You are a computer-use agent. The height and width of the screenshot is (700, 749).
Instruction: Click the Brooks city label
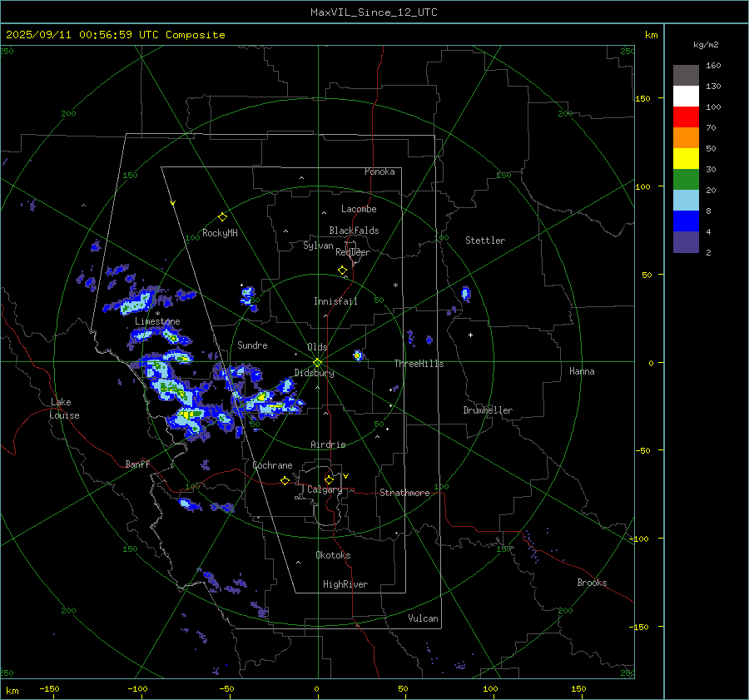592,583
